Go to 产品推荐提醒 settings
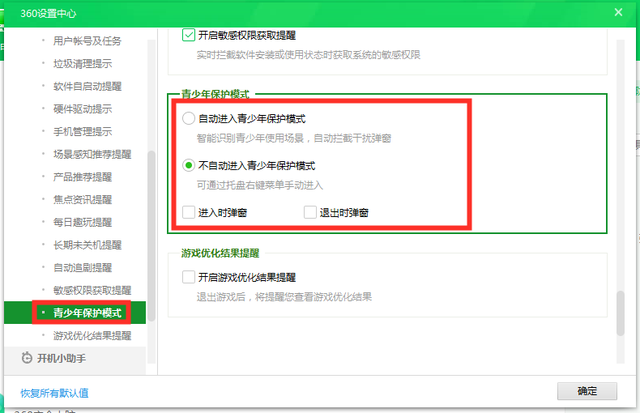Screen dimensions: 640x413 click(82, 177)
